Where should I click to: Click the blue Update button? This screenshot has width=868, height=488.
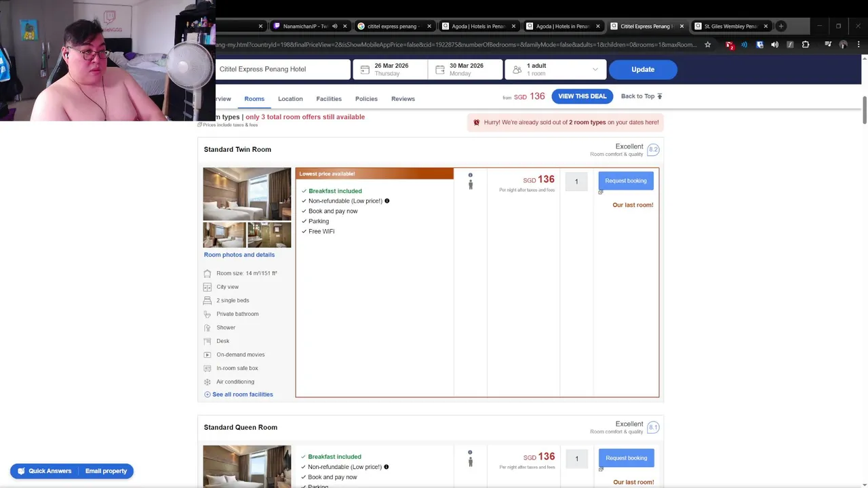click(643, 69)
